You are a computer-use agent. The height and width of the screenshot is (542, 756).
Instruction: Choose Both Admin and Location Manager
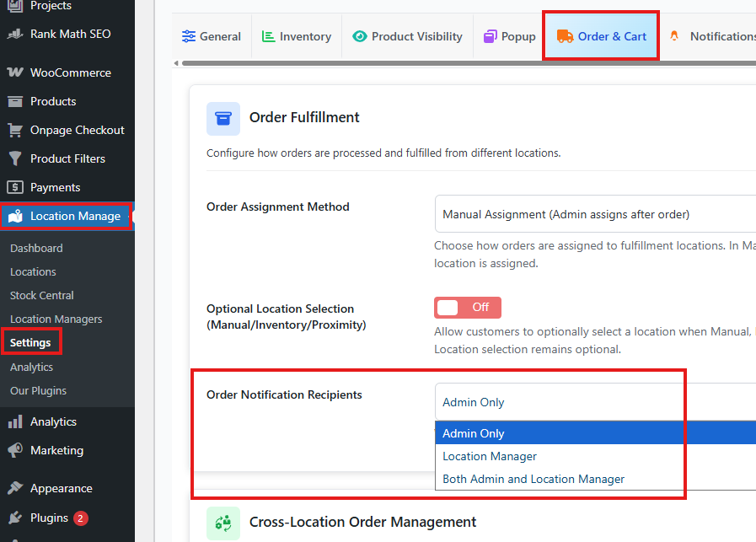tap(596, 479)
